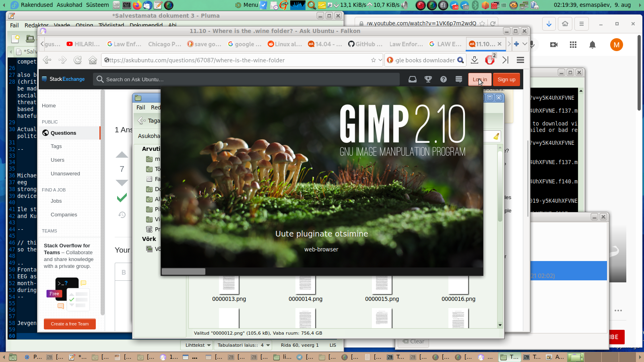
Task: Open Stack Exchange help icon
Action: [x=444, y=79]
